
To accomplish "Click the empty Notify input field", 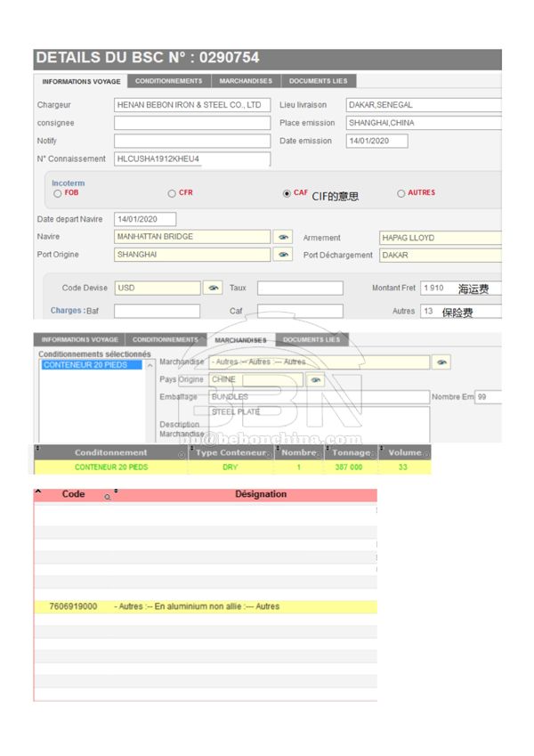I will click(x=192, y=141).
